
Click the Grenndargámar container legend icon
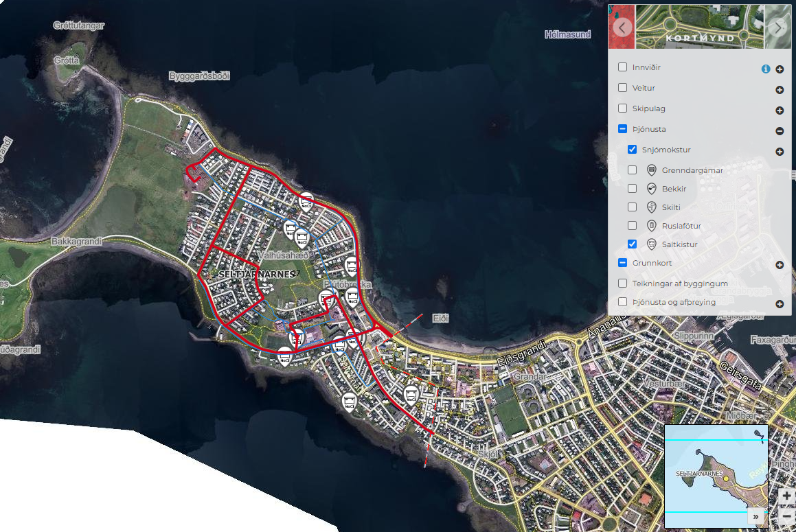[x=652, y=170]
